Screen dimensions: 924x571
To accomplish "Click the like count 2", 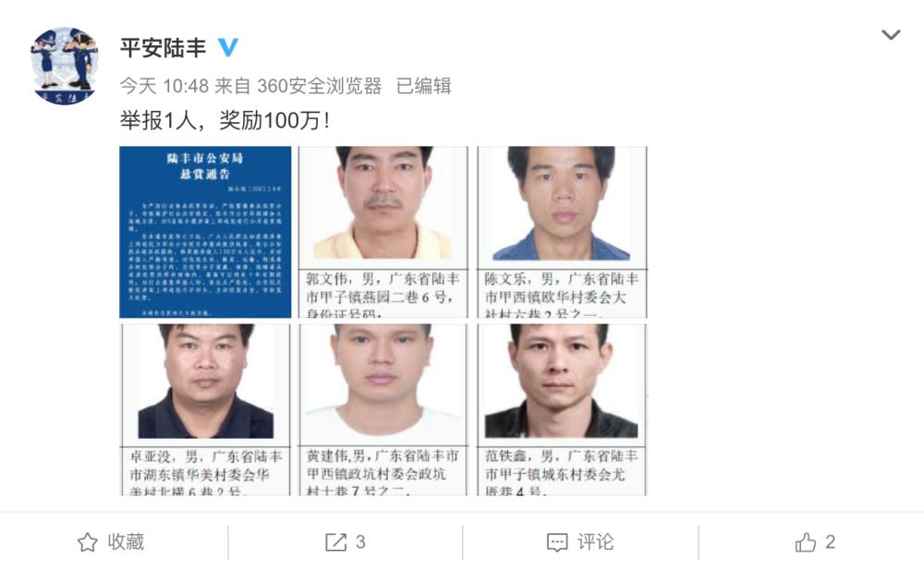I will [831, 542].
